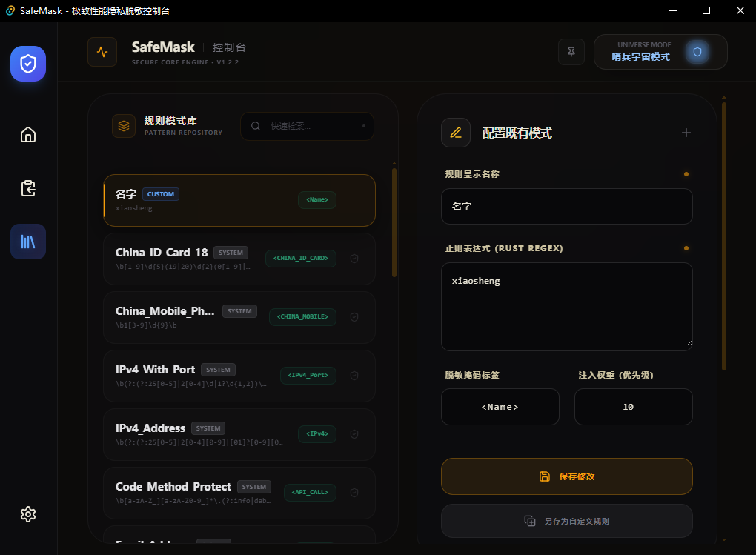Toggle the shield on IPv4_With_Port rule

click(354, 376)
